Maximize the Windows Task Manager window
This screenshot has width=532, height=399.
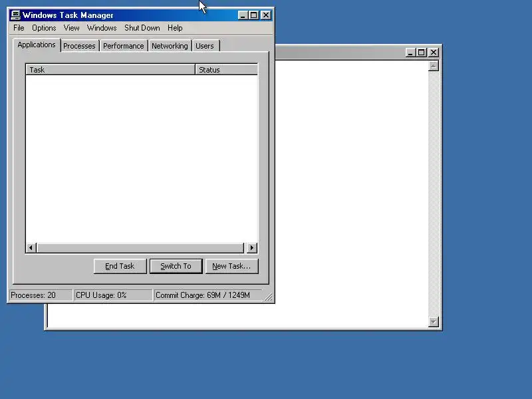[x=253, y=15]
